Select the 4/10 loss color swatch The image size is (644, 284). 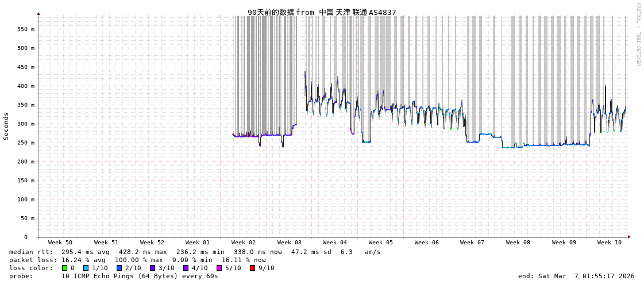186,268
